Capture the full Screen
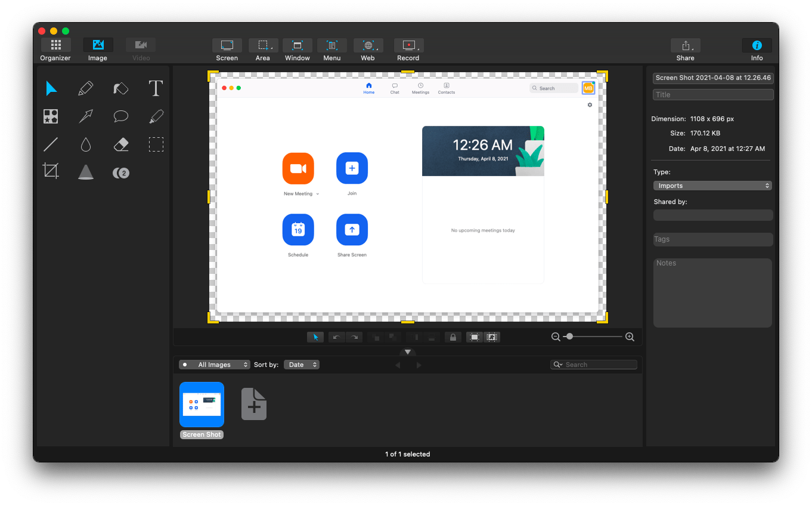812x506 pixels. click(x=227, y=50)
